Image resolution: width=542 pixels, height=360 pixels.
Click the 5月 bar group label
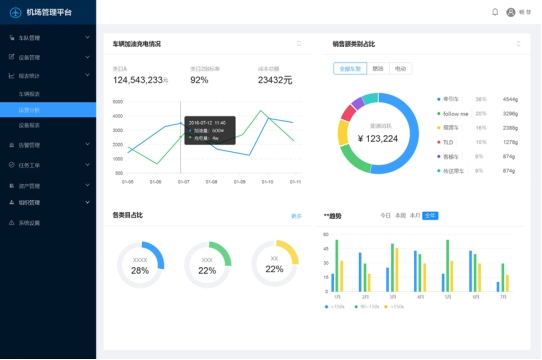448,297
